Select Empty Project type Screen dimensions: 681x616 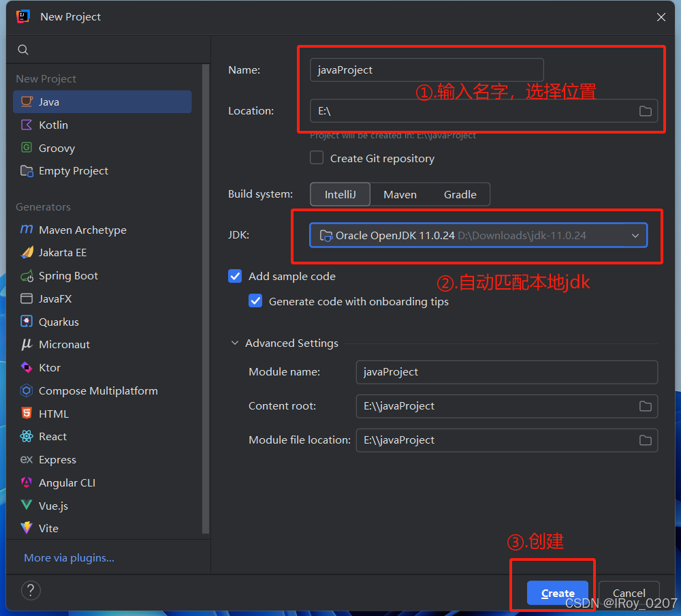coord(102,171)
